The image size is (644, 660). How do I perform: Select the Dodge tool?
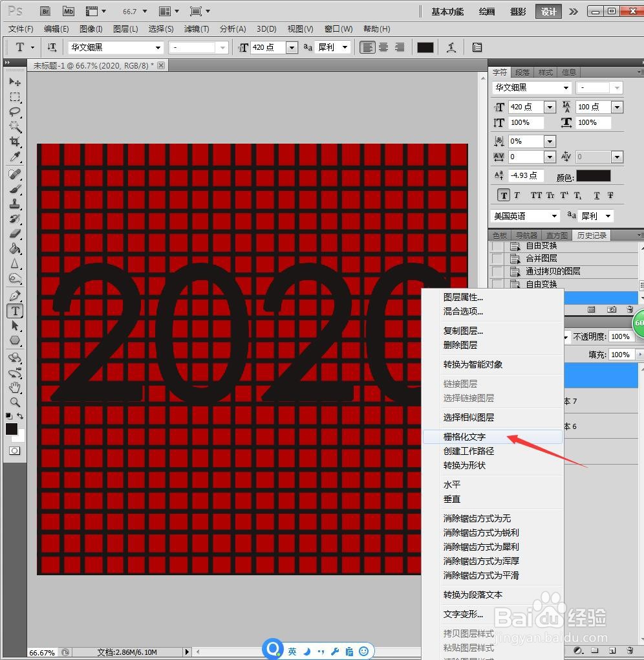pyautogui.click(x=15, y=278)
